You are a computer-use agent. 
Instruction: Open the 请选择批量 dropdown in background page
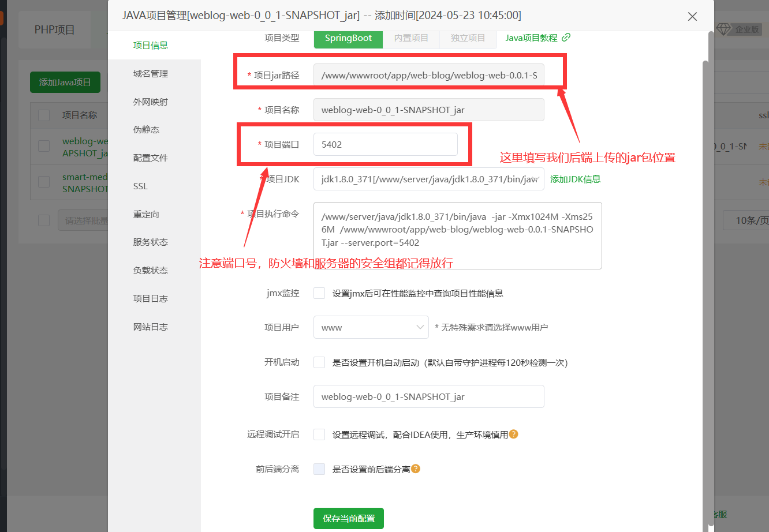click(x=83, y=220)
